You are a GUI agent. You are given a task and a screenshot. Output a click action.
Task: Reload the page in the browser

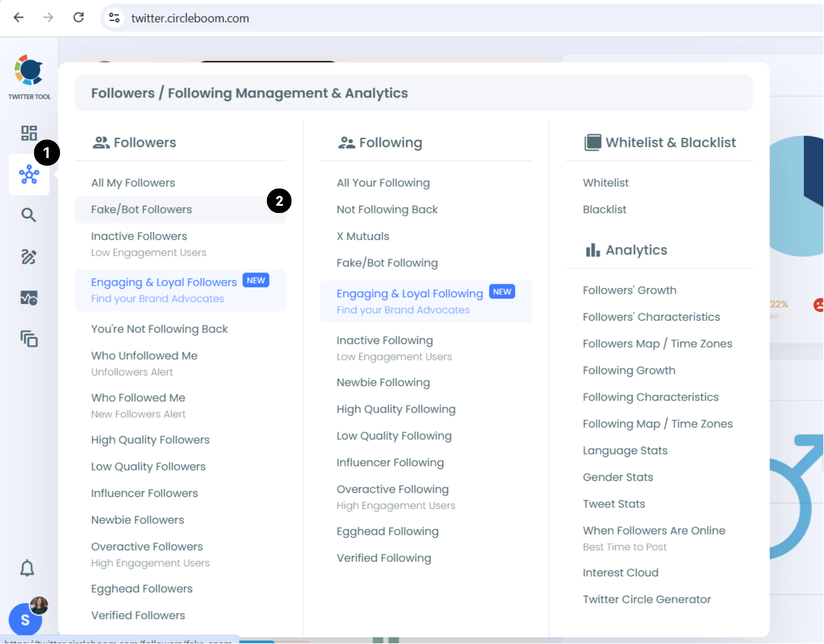[x=79, y=17]
